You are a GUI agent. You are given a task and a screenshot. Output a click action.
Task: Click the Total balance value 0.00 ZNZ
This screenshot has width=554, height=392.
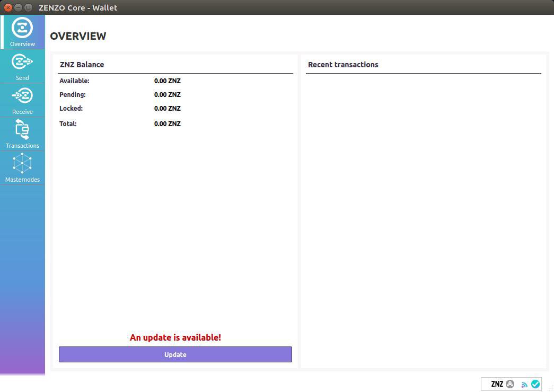pyautogui.click(x=168, y=123)
